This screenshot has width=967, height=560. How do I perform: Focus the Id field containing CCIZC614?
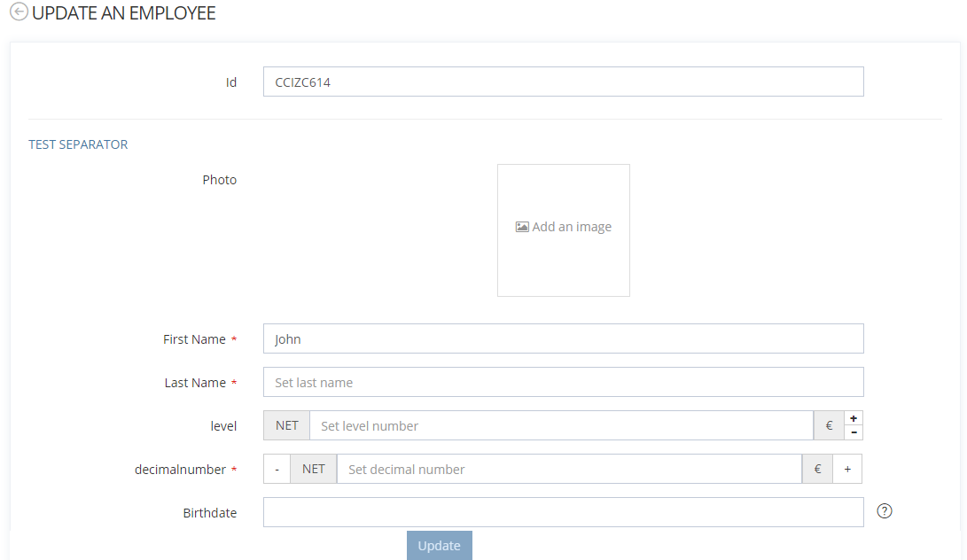click(x=563, y=82)
